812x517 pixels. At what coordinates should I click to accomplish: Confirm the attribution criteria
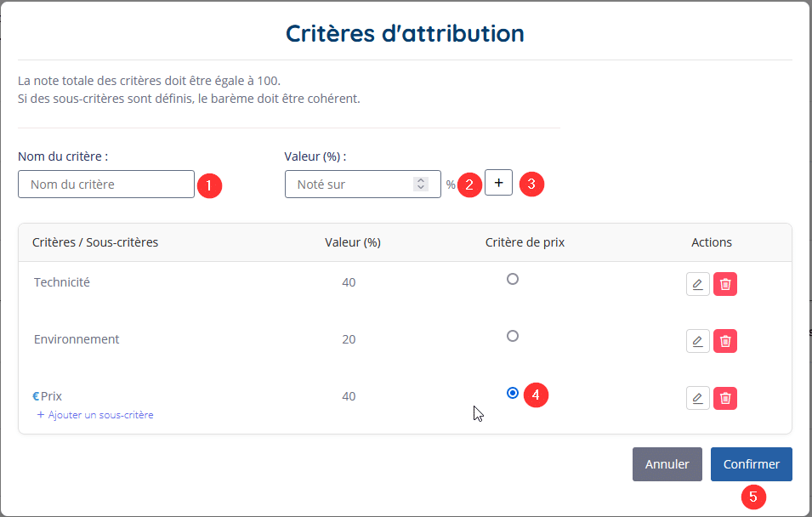click(x=751, y=464)
